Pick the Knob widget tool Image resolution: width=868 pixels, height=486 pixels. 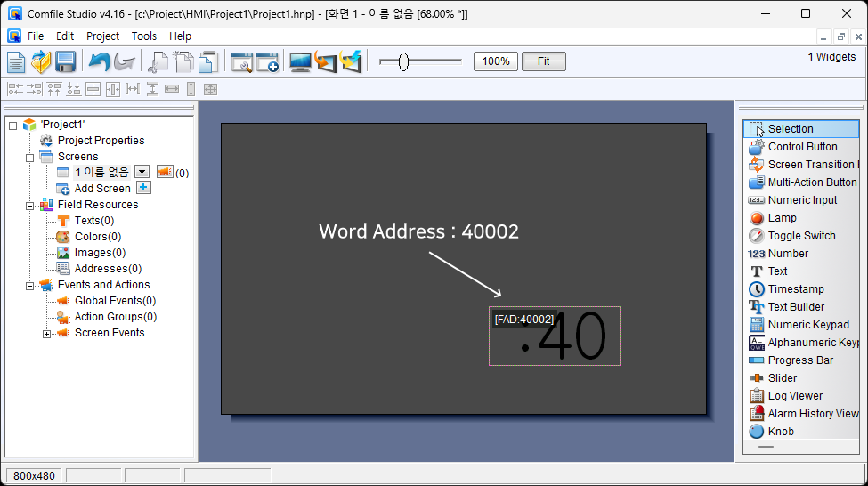coord(780,432)
